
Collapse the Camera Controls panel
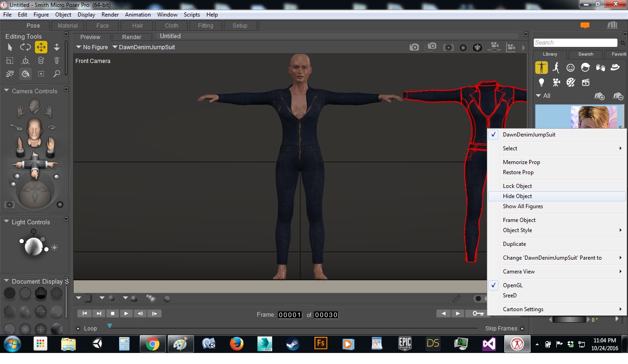point(6,91)
